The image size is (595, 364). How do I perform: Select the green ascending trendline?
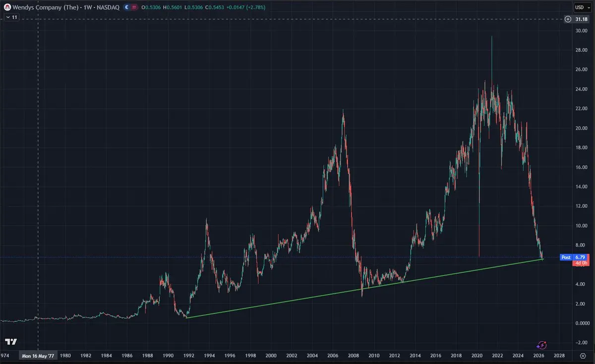point(364,288)
